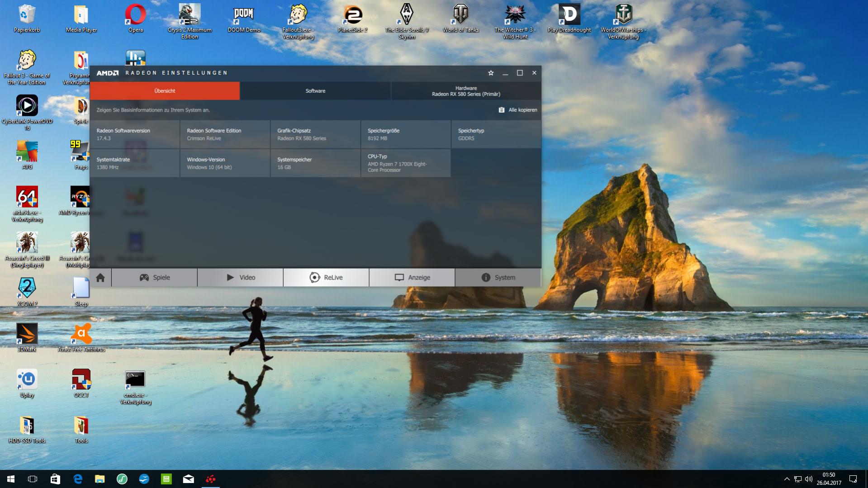868x488 pixels.
Task: Switch to the Hardware Radeon RX 580 tab
Action: tap(466, 91)
